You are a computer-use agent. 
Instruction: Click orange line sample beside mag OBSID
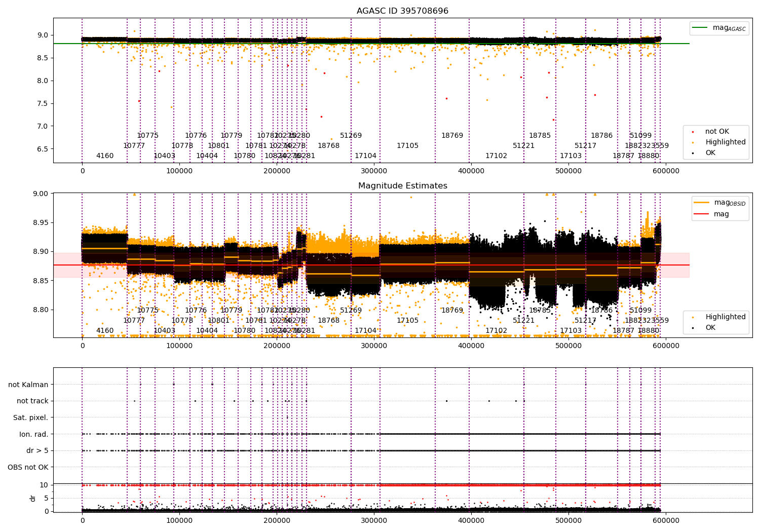click(702, 203)
